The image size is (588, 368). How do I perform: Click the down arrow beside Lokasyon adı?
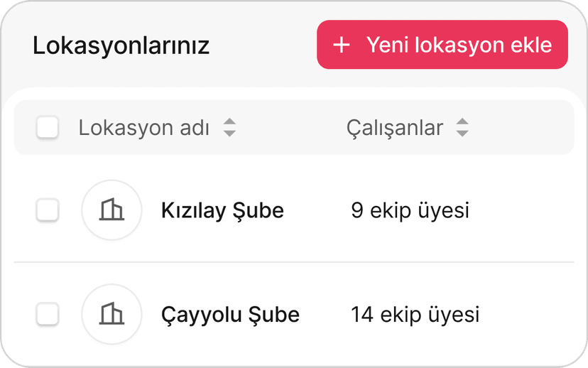pos(229,134)
